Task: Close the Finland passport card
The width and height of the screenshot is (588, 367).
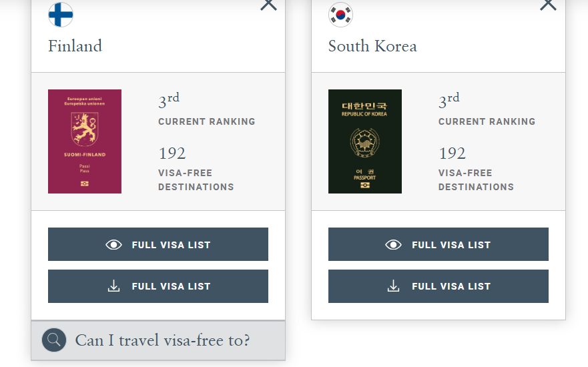Action: pos(268,5)
